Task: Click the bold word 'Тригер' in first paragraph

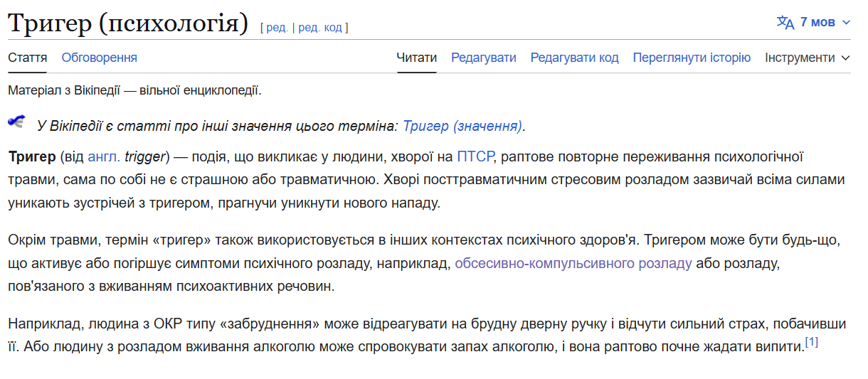Action: pyautogui.click(x=31, y=156)
